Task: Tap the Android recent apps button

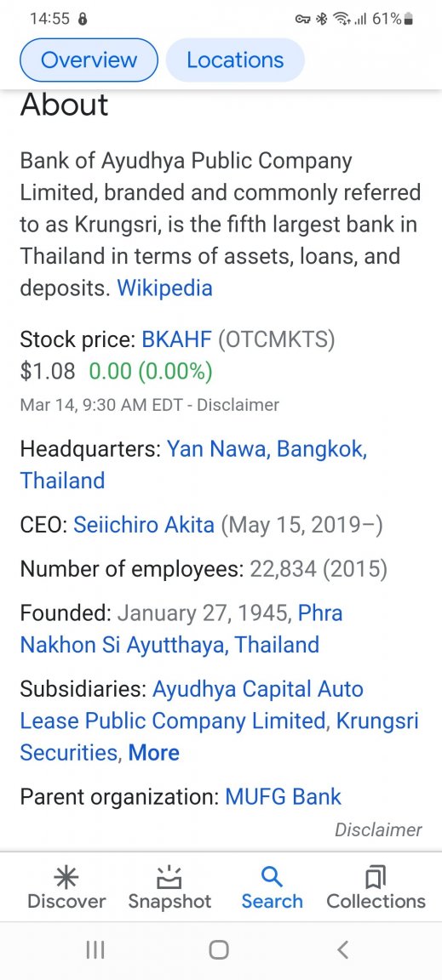Action: pyautogui.click(x=95, y=950)
